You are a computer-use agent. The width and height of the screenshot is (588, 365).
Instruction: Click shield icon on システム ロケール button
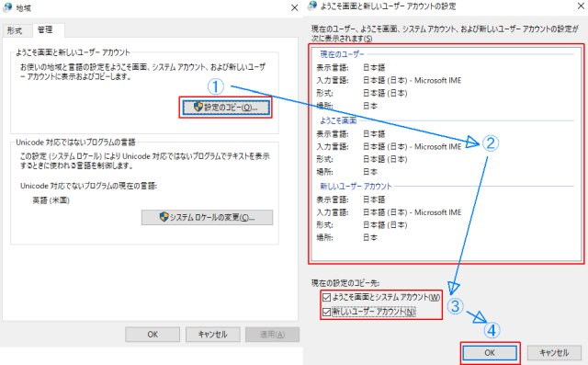164,217
